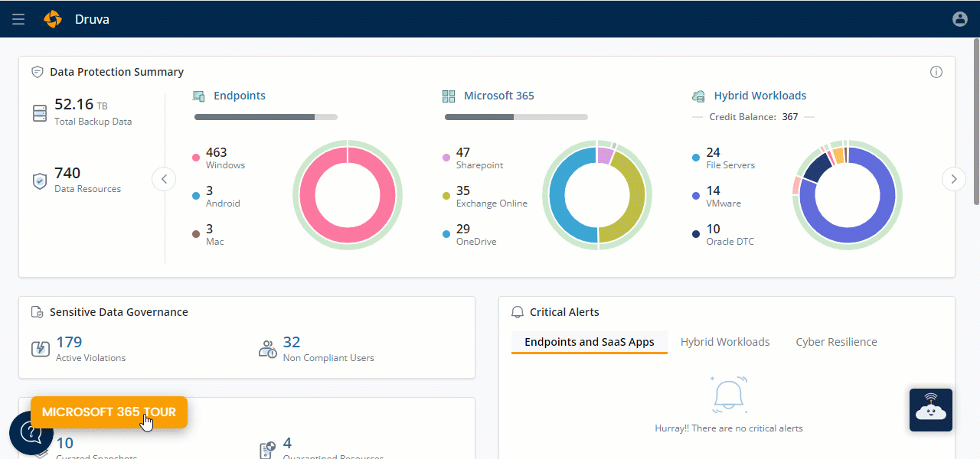This screenshot has width=980, height=459.
Task: Select the Endpoints and SaaS Apps tab
Action: [589, 342]
